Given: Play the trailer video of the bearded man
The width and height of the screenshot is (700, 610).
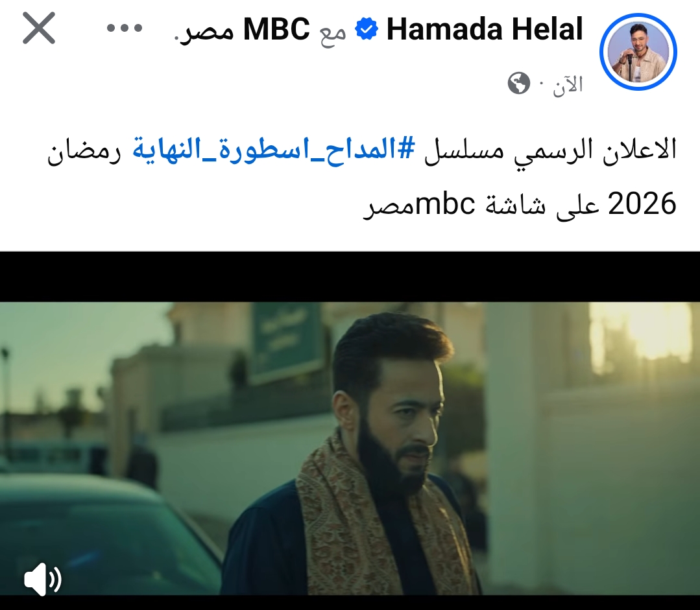Looking at the screenshot, I should pos(350,449).
